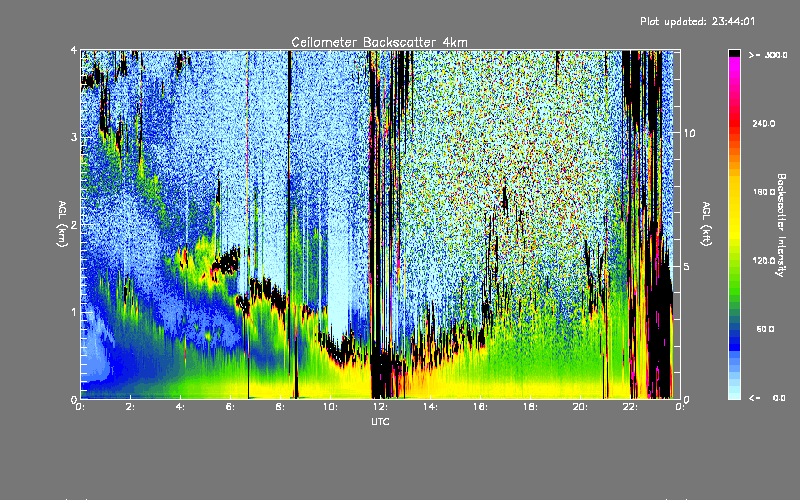Select the '18:' UTC tick label
Image resolution: width=800 pixels, height=500 pixels.
530,407
